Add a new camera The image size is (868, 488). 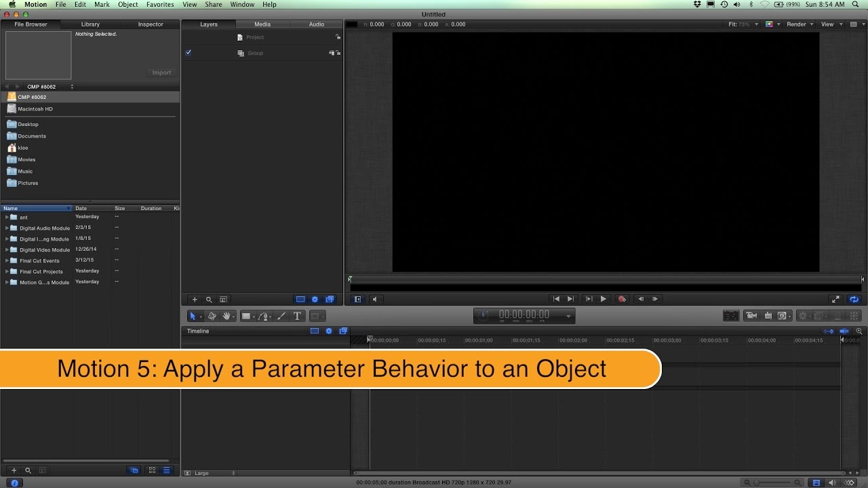coord(751,316)
